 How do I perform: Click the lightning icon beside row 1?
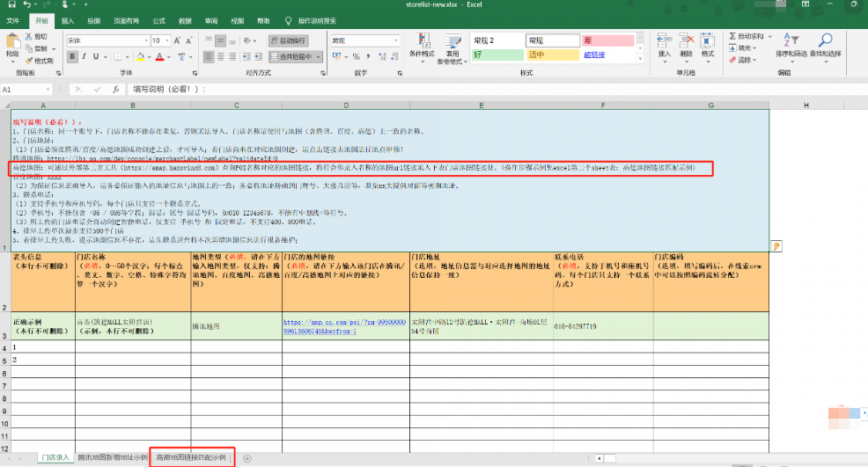tap(776, 246)
